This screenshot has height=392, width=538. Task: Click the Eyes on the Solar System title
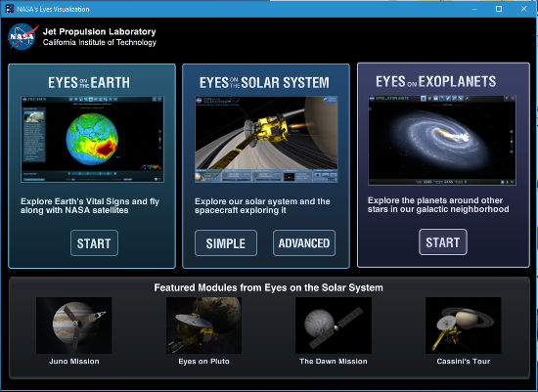coord(264,83)
